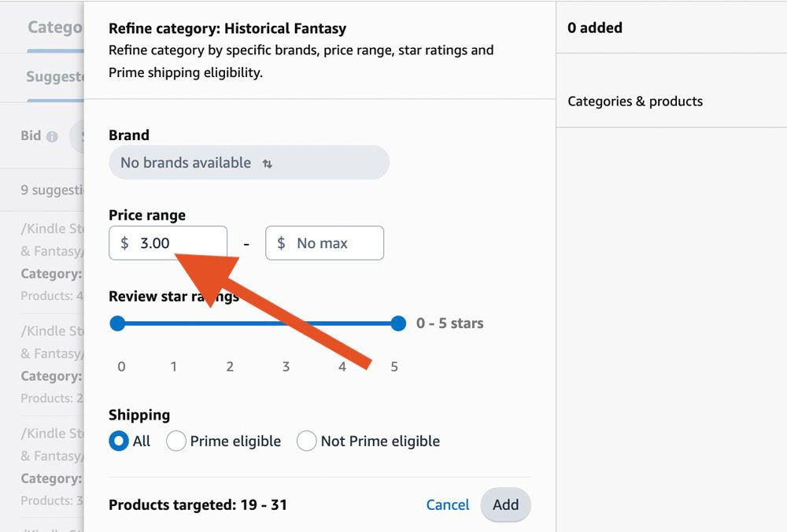Click Cancel to dismiss refinement
The height and width of the screenshot is (532, 787).
(447, 504)
